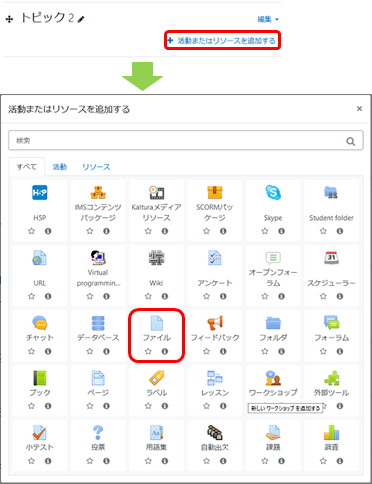
Task: Select the Skype activity icon
Action: click(273, 192)
